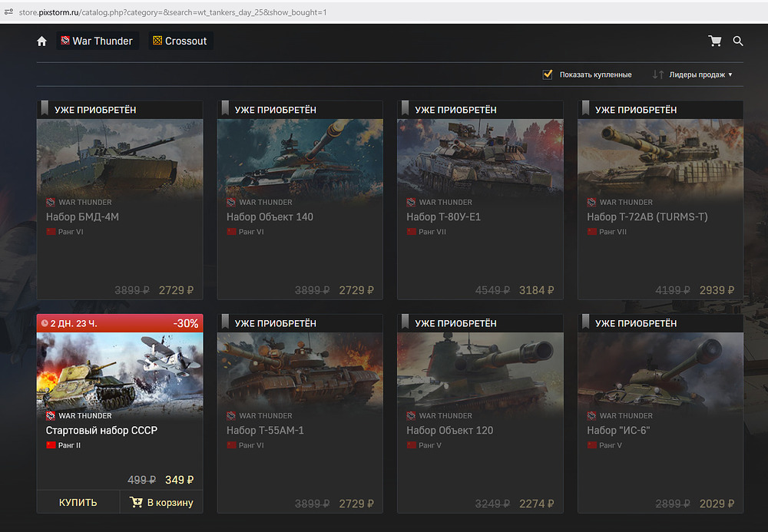Open the Набор "ИС-6" product title
The image size is (768, 532).
[618, 430]
